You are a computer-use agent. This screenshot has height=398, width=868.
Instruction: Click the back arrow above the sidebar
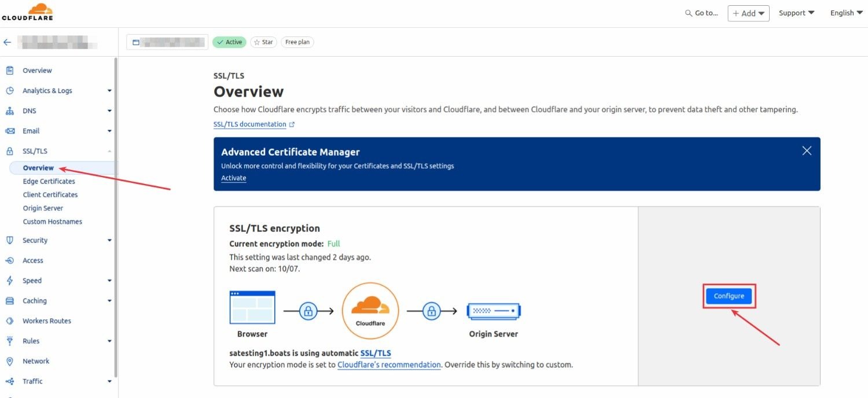click(x=7, y=41)
